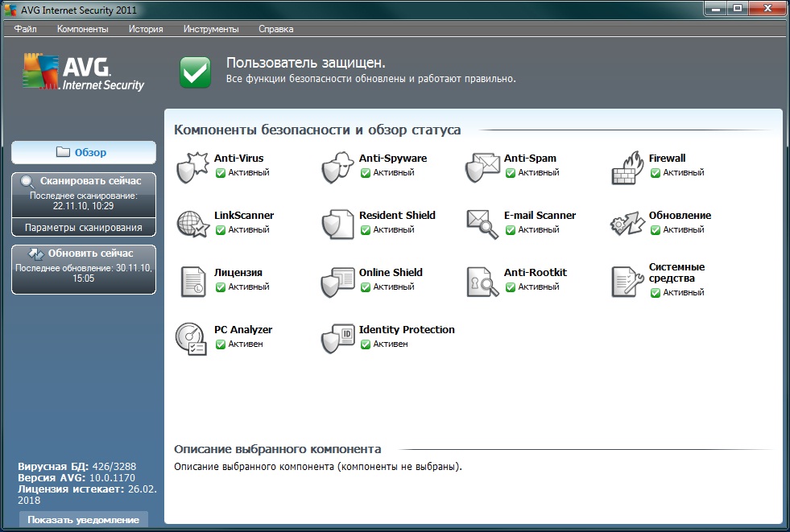790x532 pixels.
Task: Click Обновить сейчас button
Action: pyautogui.click(x=84, y=270)
